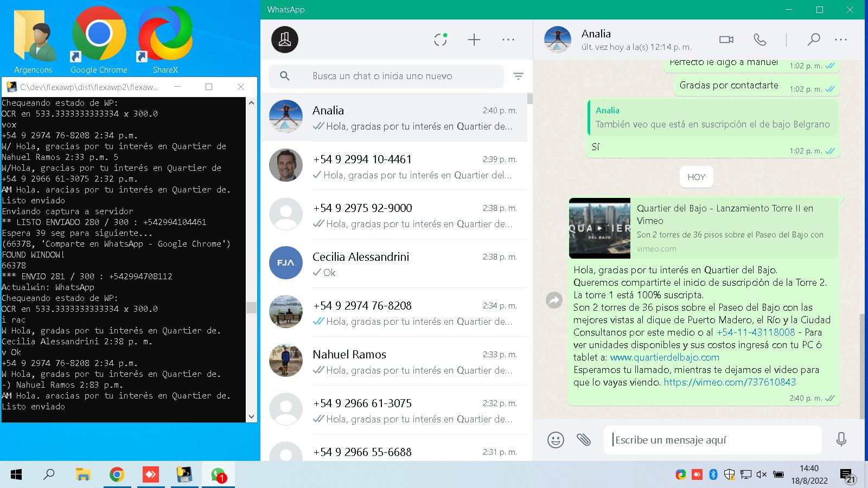This screenshot has width=868, height=488.
Task: Open the Cecilia Alessandrini chat
Action: (x=394, y=264)
